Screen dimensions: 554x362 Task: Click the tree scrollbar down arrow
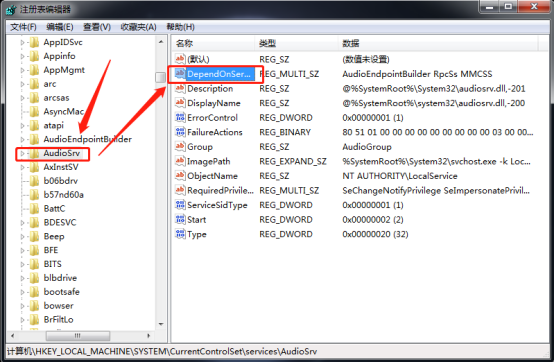coord(161,324)
